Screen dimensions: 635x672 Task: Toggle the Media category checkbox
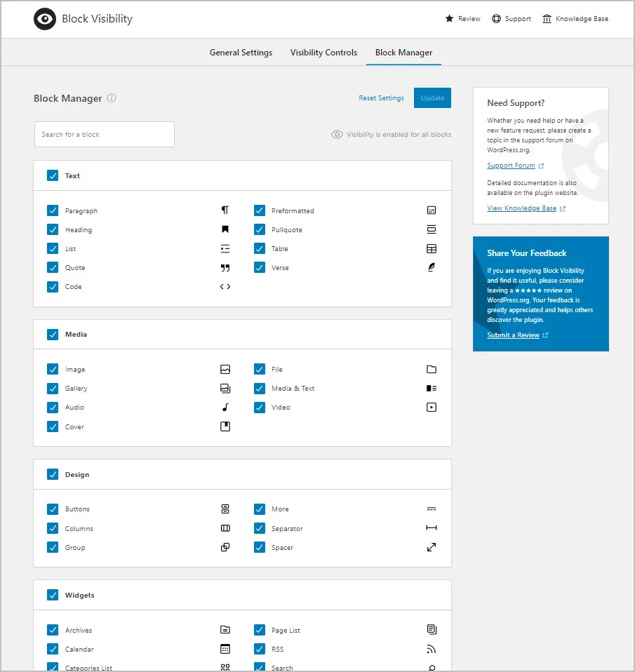(53, 335)
